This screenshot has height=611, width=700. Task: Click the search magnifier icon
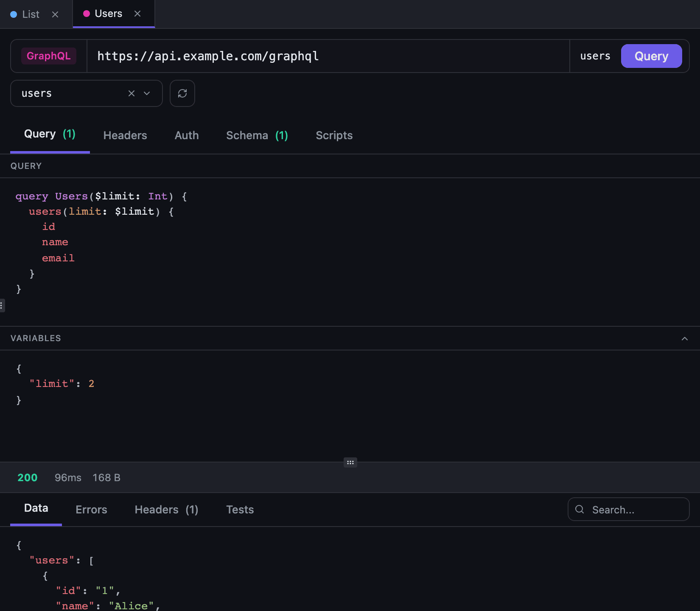pos(580,509)
